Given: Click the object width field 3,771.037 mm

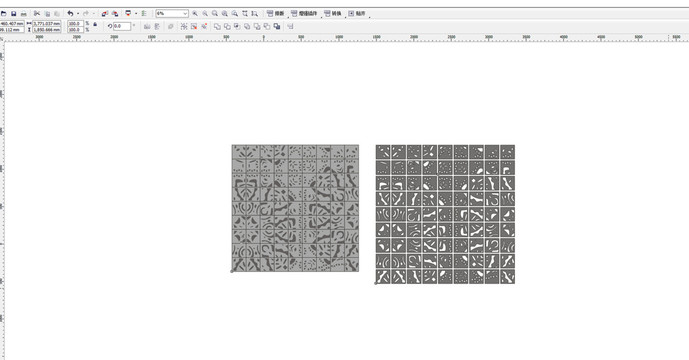Looking at the screenshot, I should coord(46,23).
